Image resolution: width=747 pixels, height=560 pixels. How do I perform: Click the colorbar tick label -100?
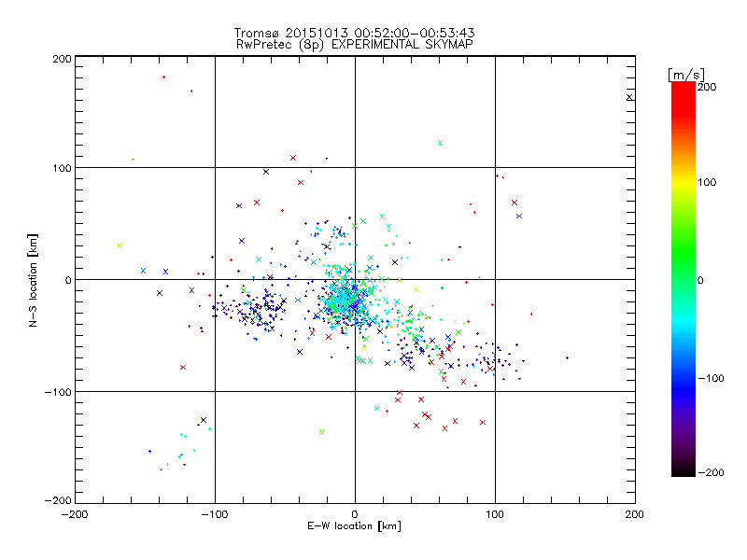click(x=711, y=378)
